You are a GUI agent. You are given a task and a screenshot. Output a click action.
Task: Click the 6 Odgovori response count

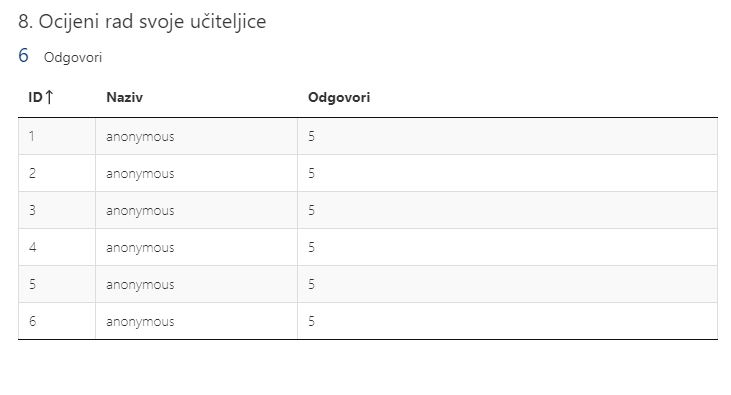coord(60,56)
